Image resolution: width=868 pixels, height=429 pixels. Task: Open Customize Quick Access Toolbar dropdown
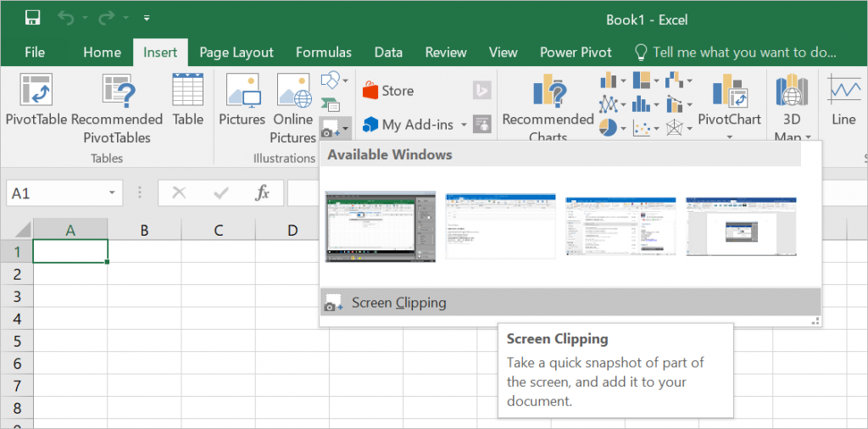pos(147,19)
